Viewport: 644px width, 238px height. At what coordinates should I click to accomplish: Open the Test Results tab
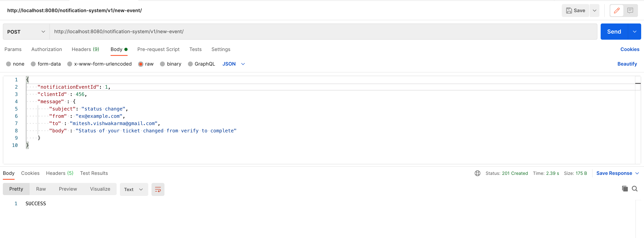(x=94, y=173)
